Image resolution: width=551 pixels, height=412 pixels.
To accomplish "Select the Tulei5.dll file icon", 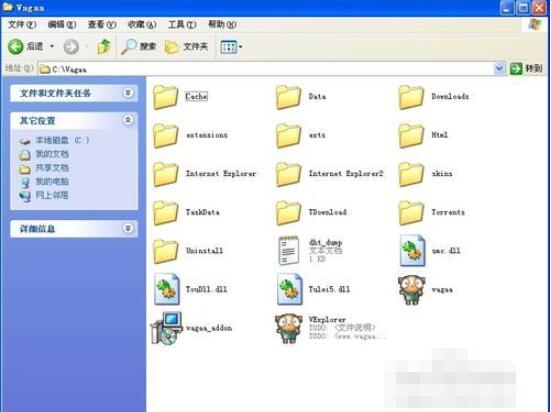I will tap(290, 289).
